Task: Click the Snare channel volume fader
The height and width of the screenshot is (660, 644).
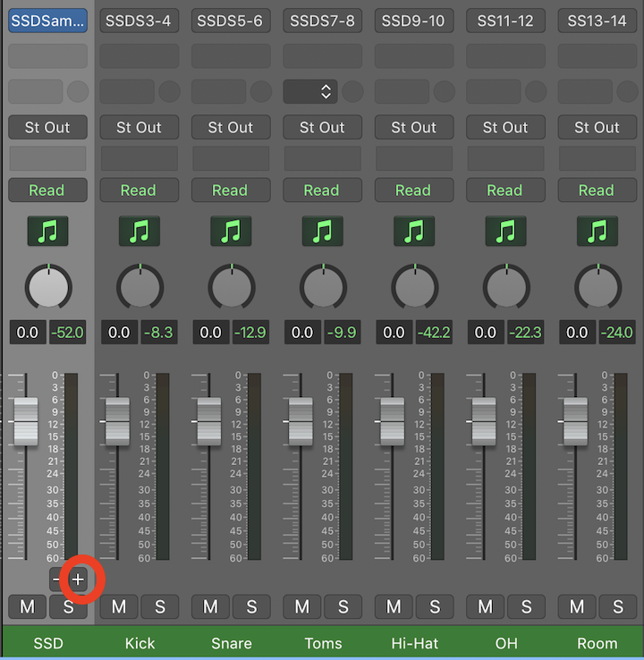Action: point(209,421)
